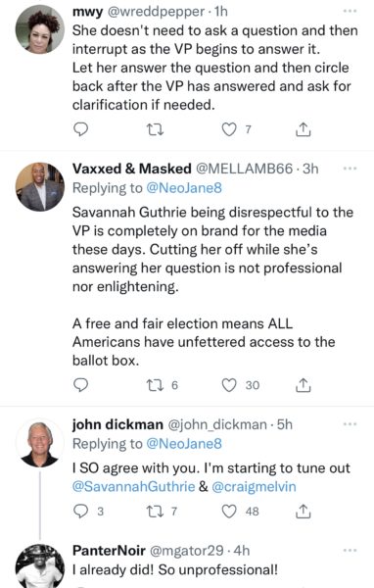This screenshot has height=588, width=374.
Task: Reply to the Vaxxed & Masked tweet
Action: click(80, 385)
